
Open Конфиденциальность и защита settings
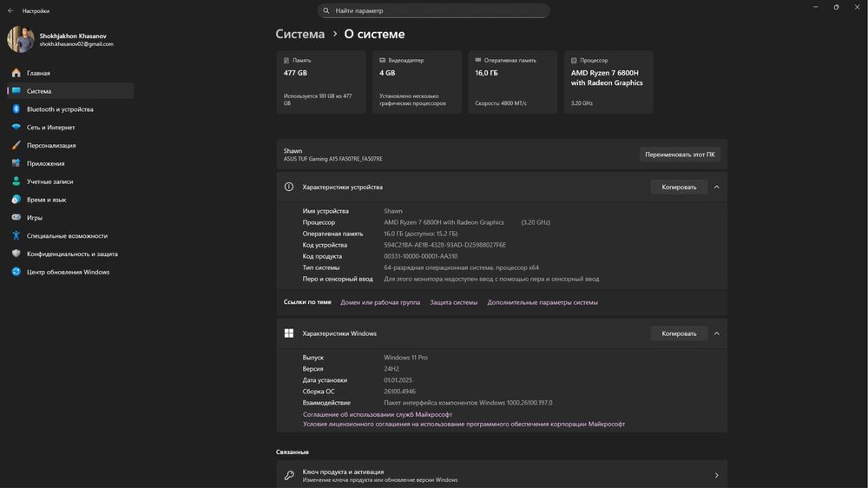pos(70,254)
